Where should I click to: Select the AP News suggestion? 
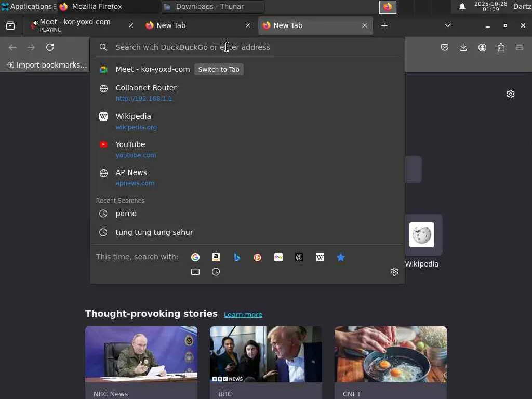pyautogui.click(x=247, y=178)
